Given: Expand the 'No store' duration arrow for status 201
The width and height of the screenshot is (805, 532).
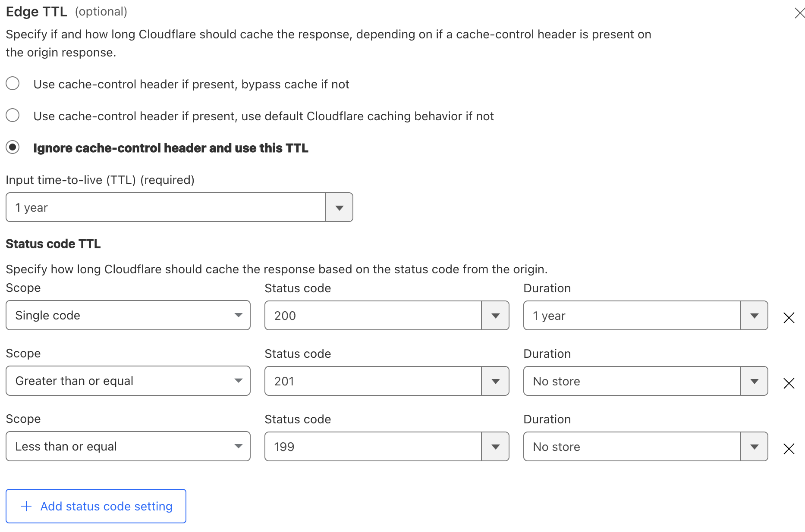Looking at the screenshot, I should pos(754,382).
